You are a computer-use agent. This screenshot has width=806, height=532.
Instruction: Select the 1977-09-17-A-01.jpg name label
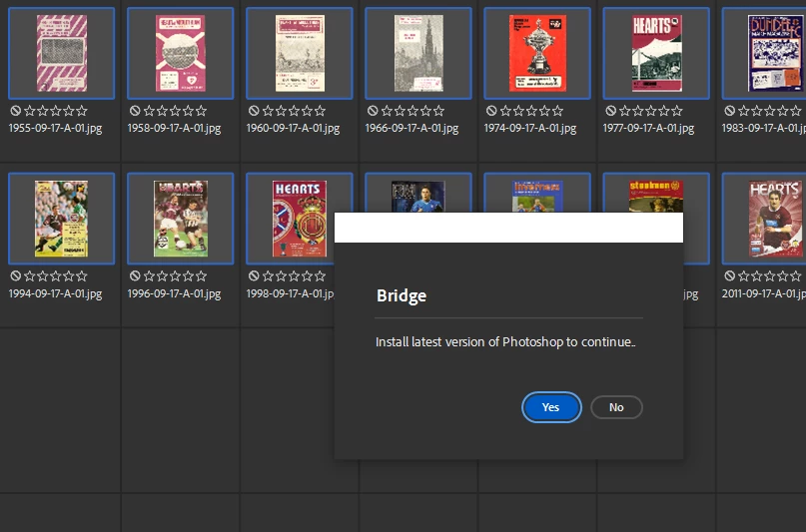tap(649, 128)
